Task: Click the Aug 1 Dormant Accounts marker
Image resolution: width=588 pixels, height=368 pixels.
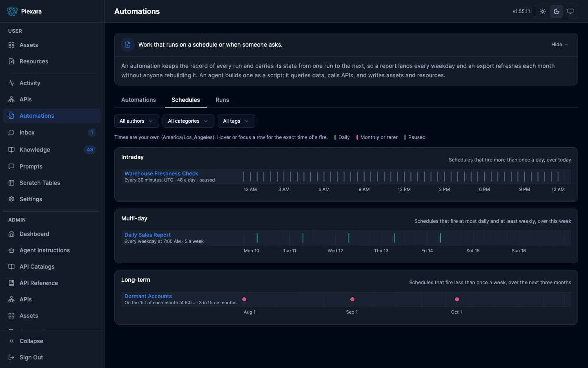Action: (244, 299)
